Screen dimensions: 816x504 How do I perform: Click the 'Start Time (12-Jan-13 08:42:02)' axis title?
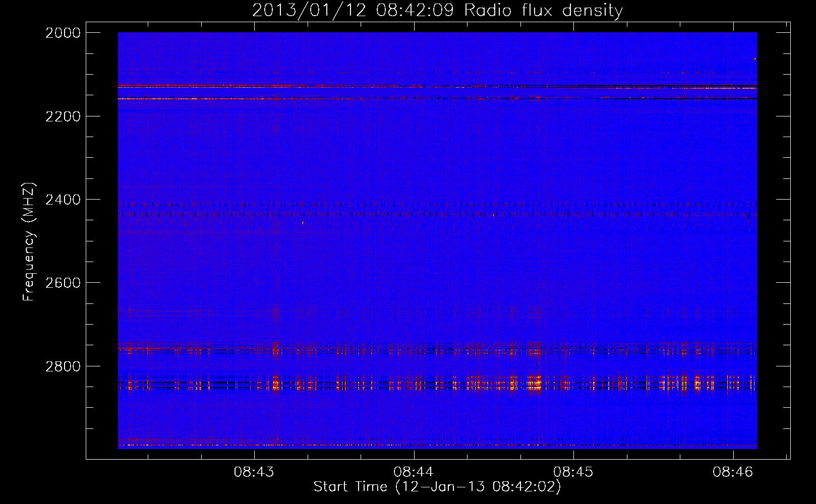click(x=437, y=487)
